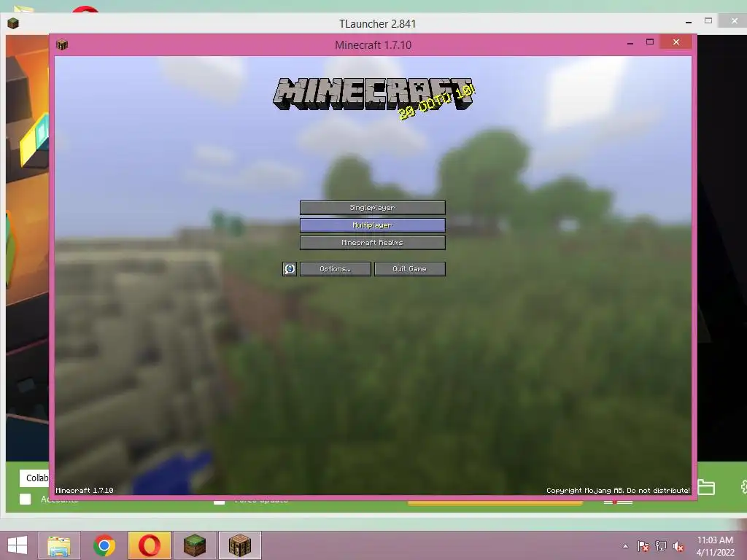747x560 pixels.
Task: Open the language selection globe button
Action: coord(289,269)
